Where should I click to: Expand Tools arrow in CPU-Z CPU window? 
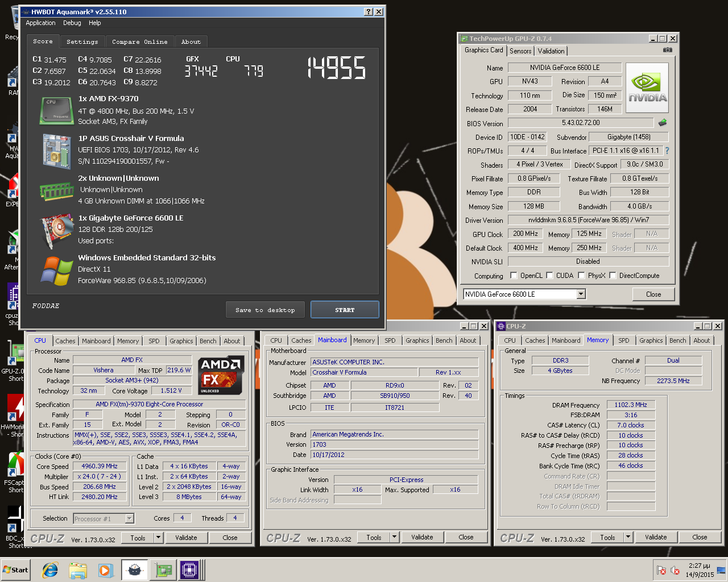tap(159, 538)
